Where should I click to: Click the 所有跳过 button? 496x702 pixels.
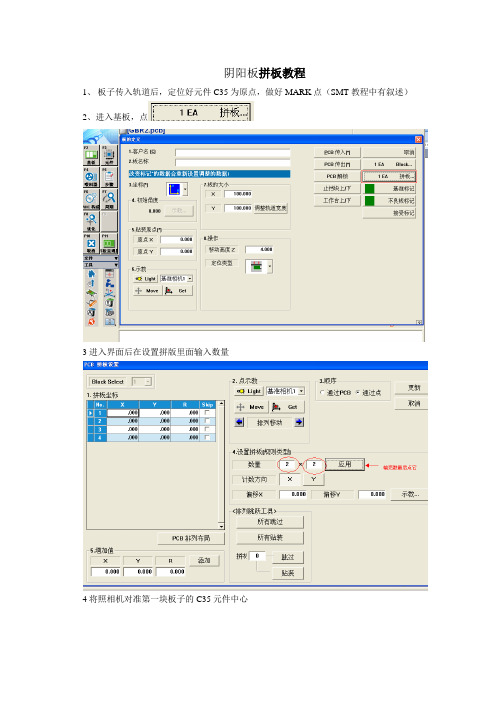coord(270,522)
